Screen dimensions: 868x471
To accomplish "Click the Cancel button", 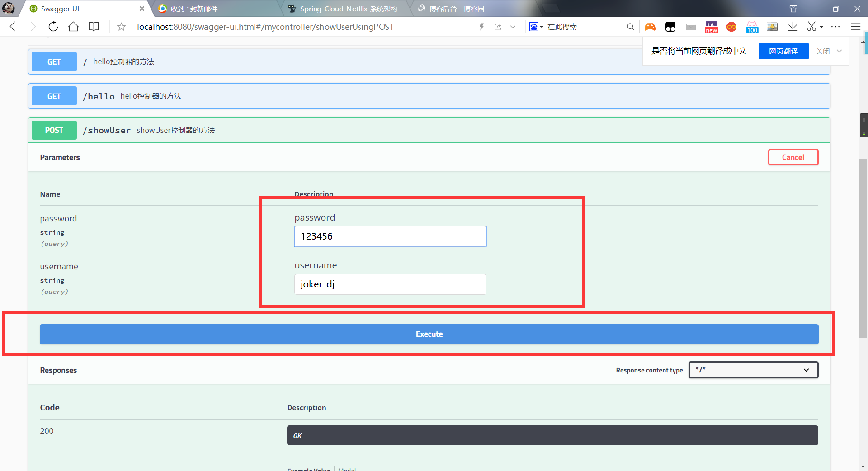I will [793, 157].
